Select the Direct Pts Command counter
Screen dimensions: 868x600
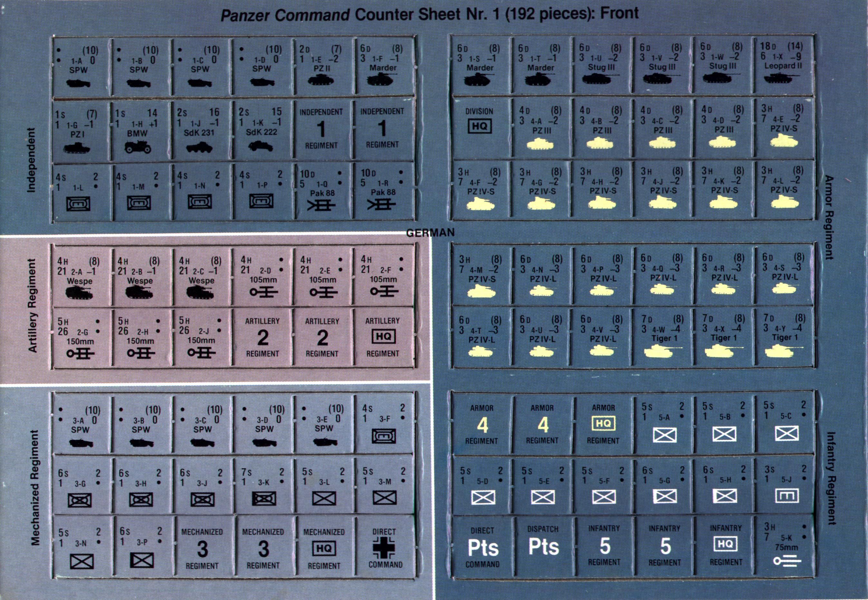482,547
